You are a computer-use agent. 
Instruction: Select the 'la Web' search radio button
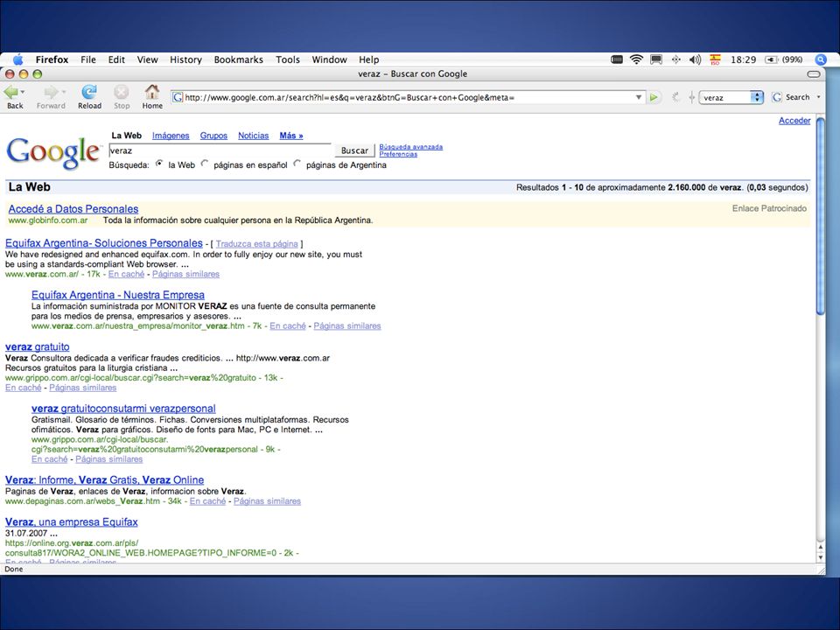159,164
